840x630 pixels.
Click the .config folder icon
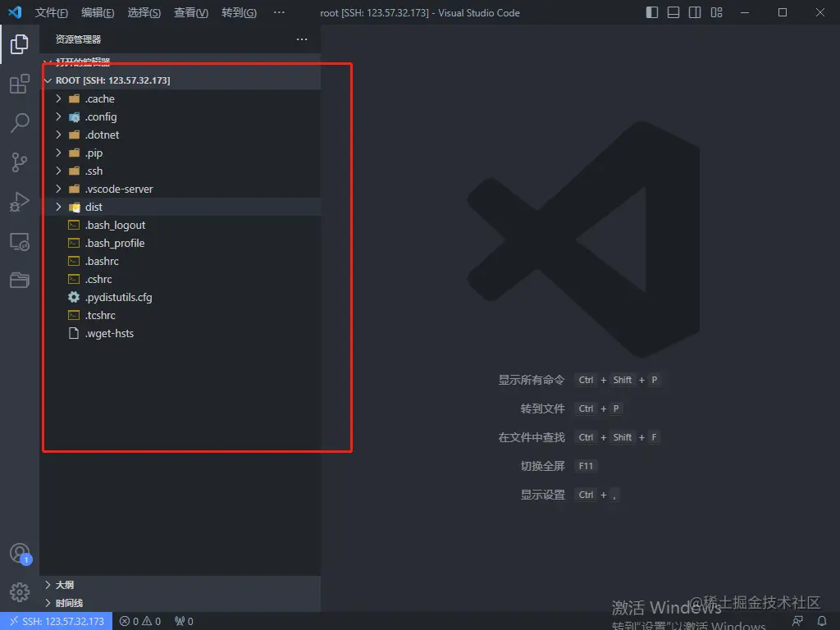tap(74, 116)
